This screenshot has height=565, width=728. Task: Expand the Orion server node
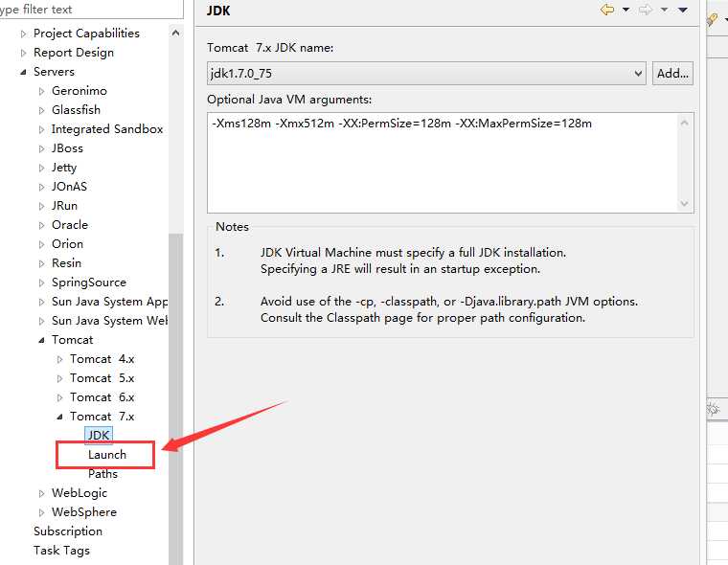coord(42,244)
